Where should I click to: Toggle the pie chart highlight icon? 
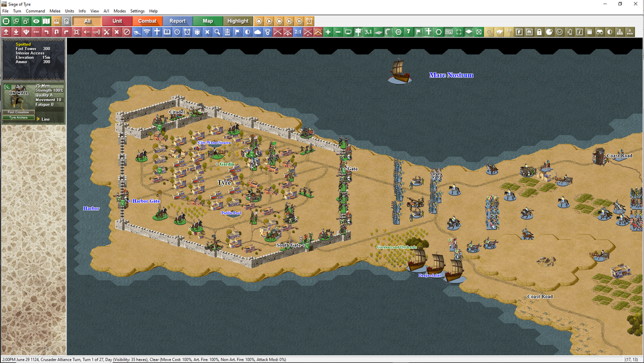coord(549,32)
